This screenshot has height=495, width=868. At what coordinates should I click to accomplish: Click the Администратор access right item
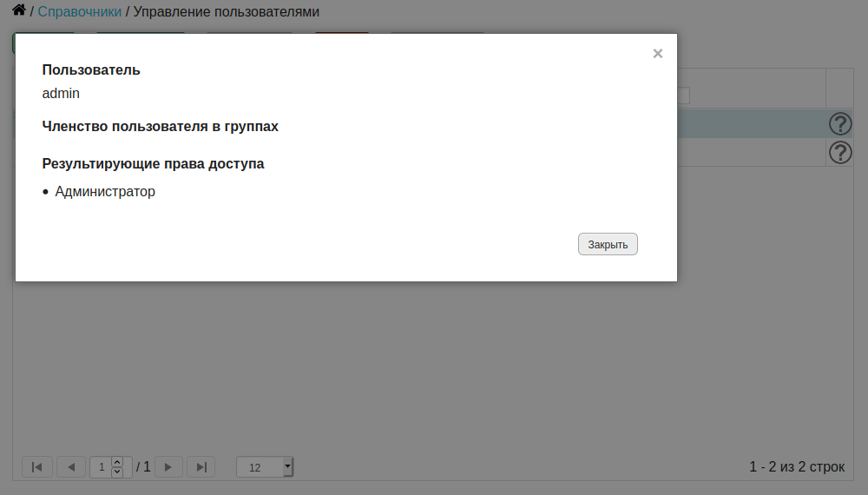pyautogui.click(x=105, y=192)
